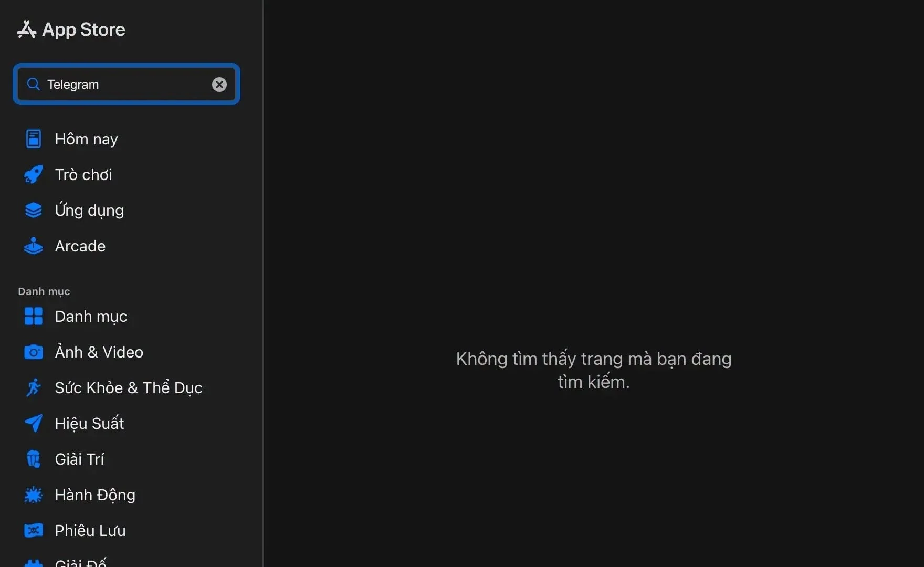The height and width of the screenshot is (567, 924).
Task: Click the Không tìm thấy trang message
Action: tap(594, 370)
